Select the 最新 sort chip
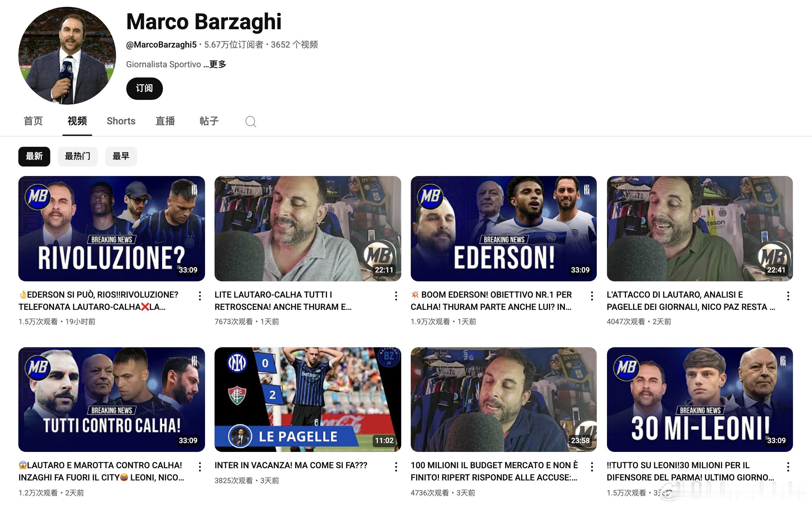812x509 pixels. pyautogui.click(x=34, y=156)
